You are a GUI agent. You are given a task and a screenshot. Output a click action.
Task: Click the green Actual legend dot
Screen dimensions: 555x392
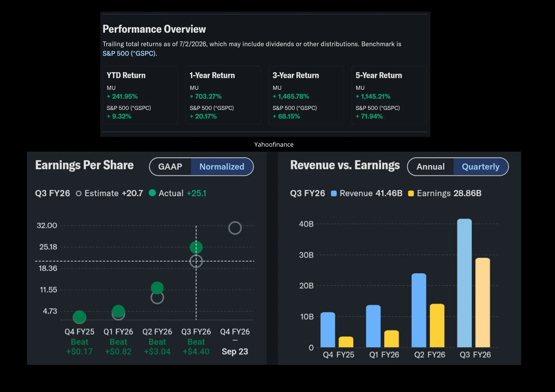(x=152, y=193)
